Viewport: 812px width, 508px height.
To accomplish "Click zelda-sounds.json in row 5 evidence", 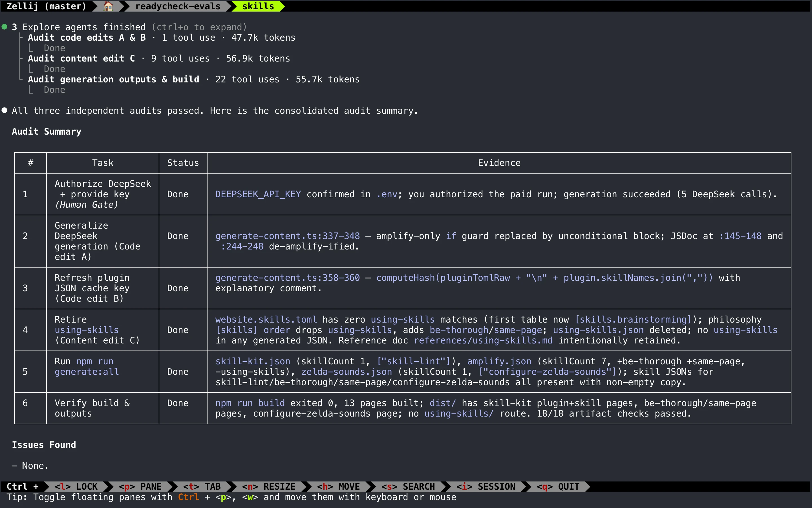I will pos(347,372).
